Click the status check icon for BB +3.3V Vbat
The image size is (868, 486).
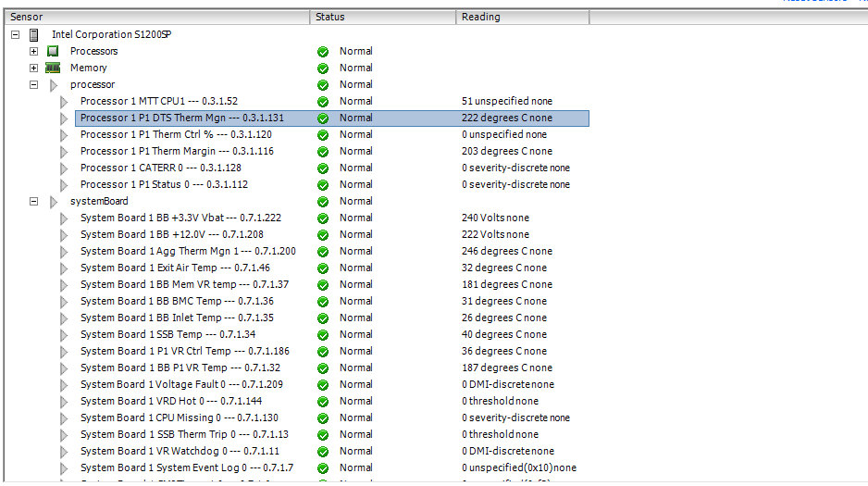[x=323, y=218]
